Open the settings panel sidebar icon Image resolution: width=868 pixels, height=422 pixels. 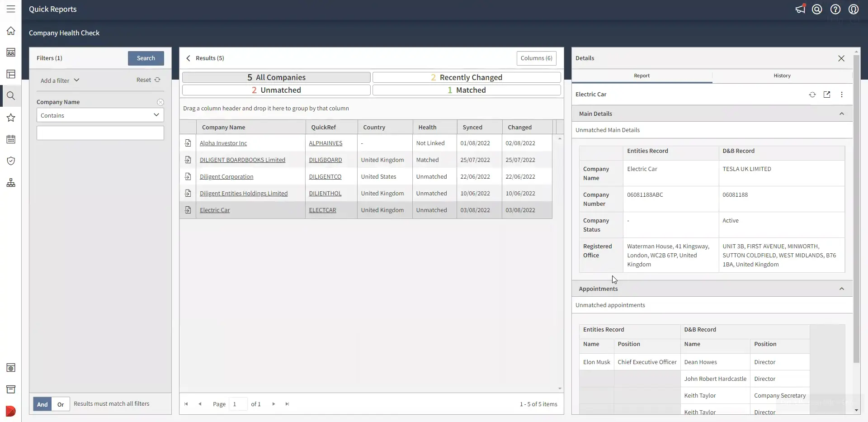(11, 368)
